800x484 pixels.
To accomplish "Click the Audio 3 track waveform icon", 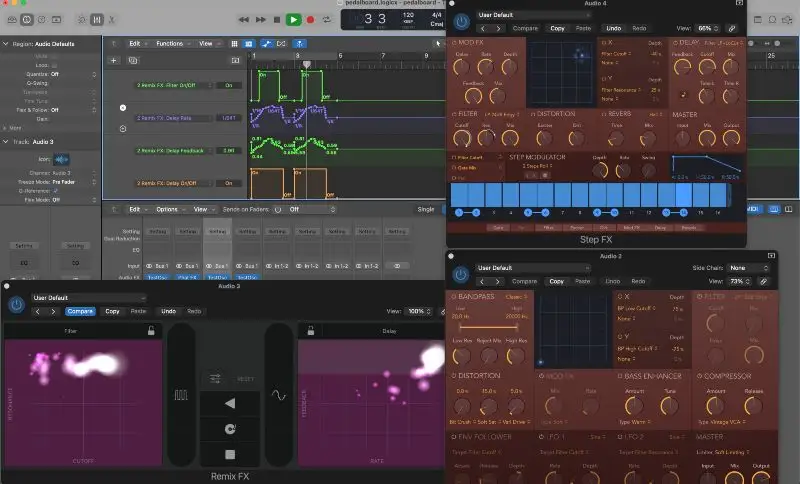I will 62,160.
